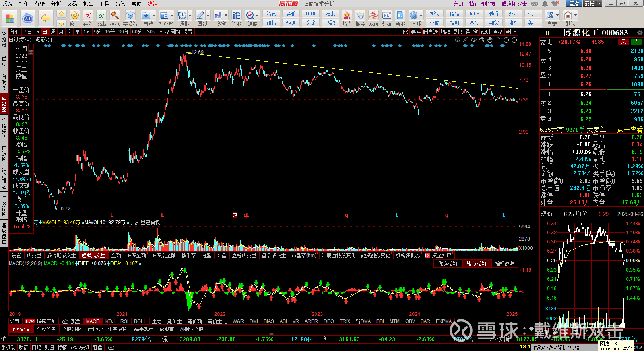
Task: Open the 指标说明 button
Action: coord(505,263)
